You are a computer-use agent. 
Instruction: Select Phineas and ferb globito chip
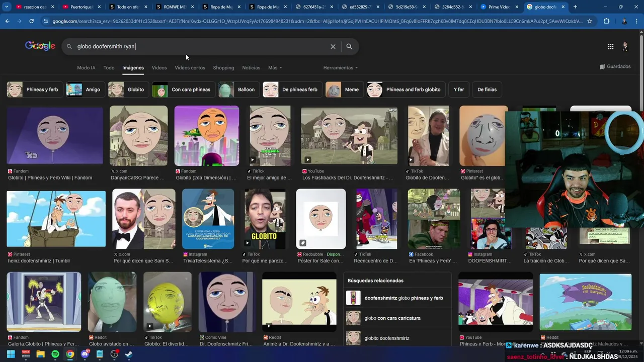[x=406, y=89]
